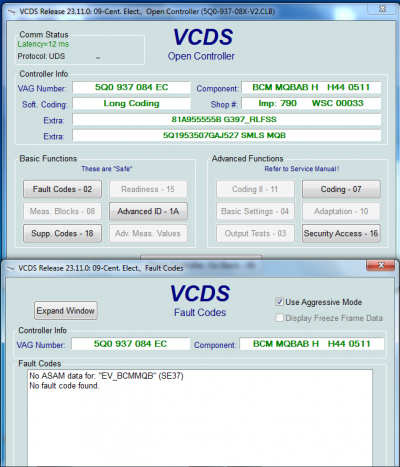This screenshot has height=467, width=400.
Task: Open Advanced ID - 1A
Action: point(148,211)
